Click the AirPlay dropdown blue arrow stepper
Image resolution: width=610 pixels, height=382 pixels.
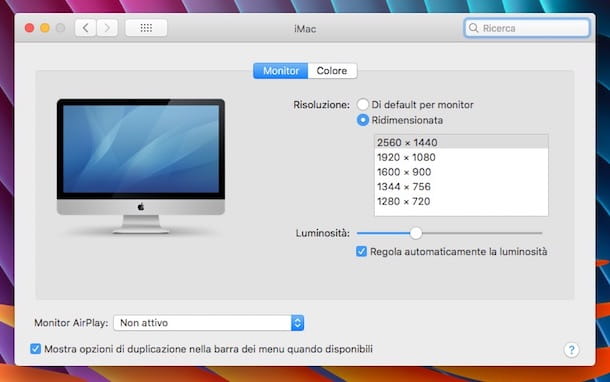pyautogui.click(x=298, y=323)
